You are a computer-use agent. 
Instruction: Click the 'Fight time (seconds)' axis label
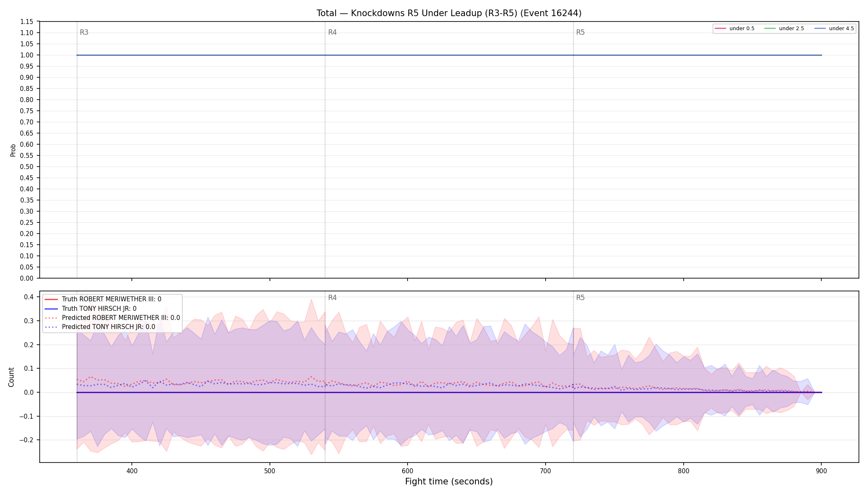(449, 482)
